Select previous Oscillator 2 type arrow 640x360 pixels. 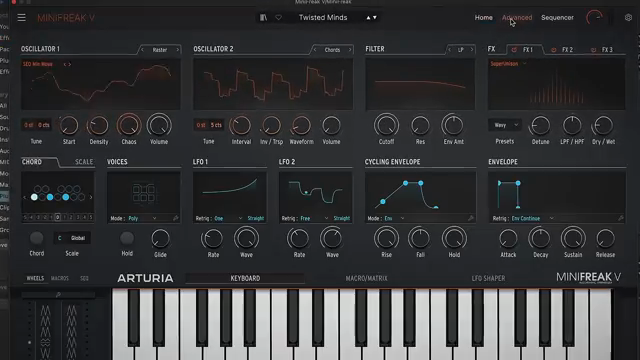(315, 50)
